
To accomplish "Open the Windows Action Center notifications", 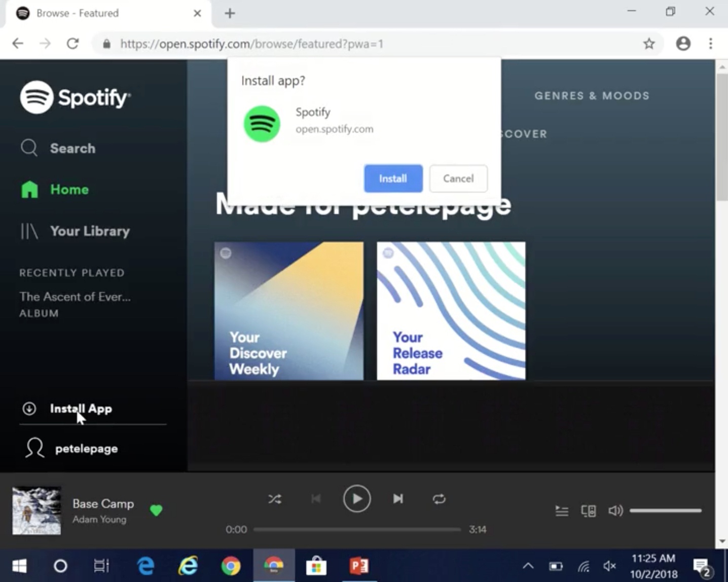I will [x=702, y=567].
